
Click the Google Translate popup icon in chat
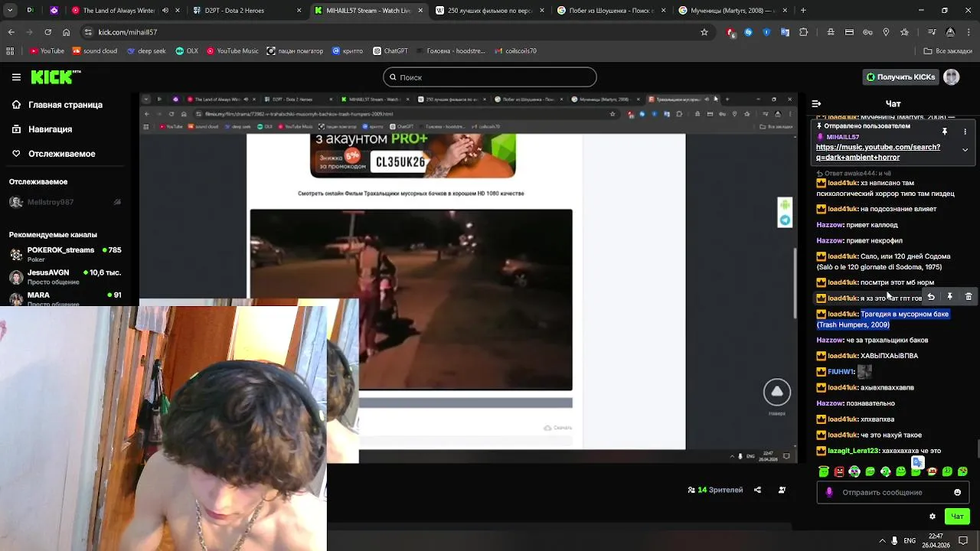point(917,462)
